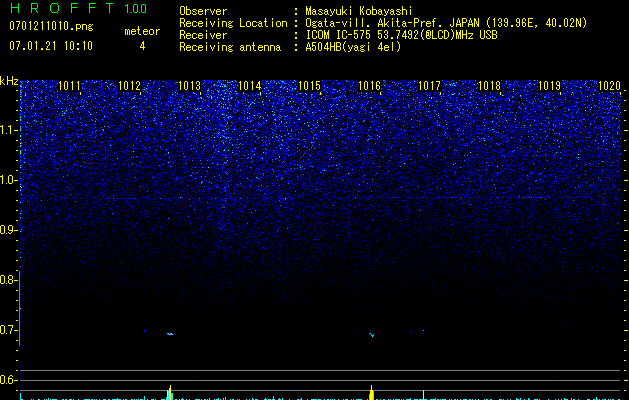Click the 1015 time axis marker
This screenshot has height=400, width=629.
pos(309,86)
